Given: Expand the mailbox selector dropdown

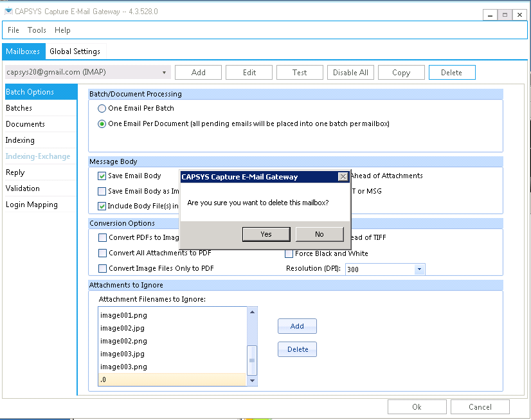Looking at the screenshot, I should [164, 73].
